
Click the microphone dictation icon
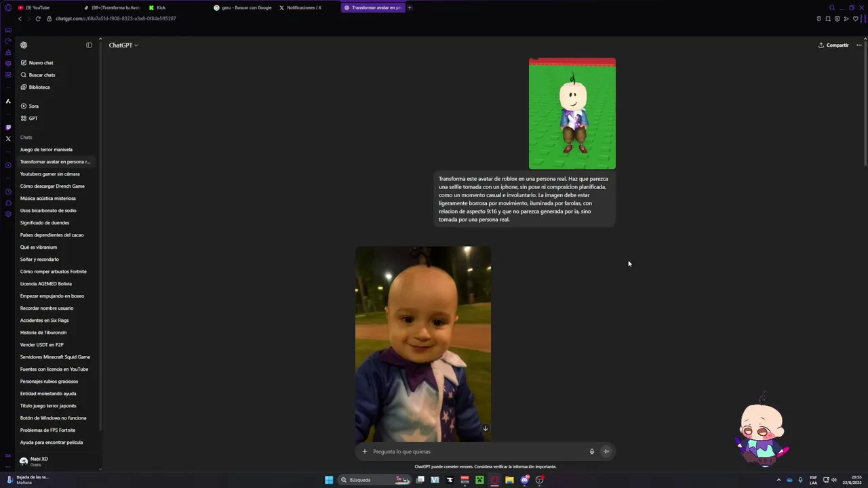(x=591, y=451)
